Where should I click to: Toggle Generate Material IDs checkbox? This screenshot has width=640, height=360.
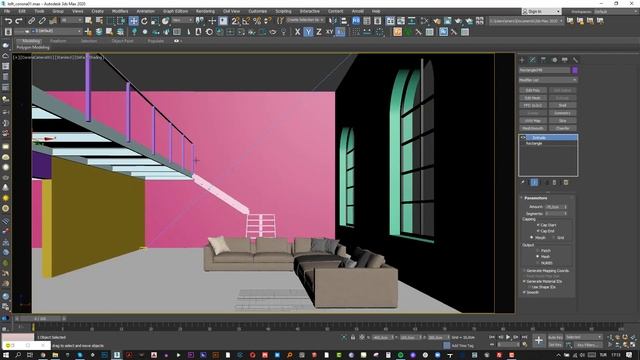click(524, 281)
